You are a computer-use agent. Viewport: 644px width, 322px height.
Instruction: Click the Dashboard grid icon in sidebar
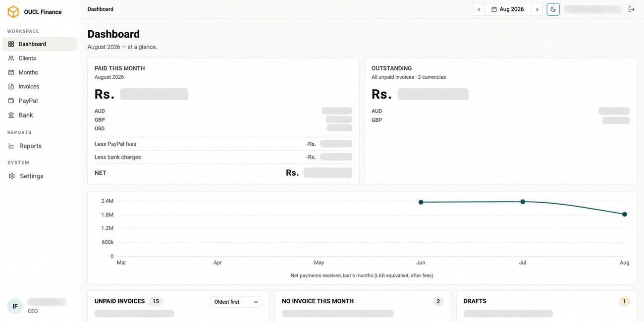[11, 44]
